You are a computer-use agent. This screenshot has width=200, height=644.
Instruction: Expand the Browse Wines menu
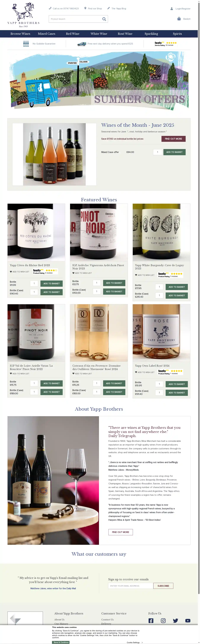tap(20, 34)
